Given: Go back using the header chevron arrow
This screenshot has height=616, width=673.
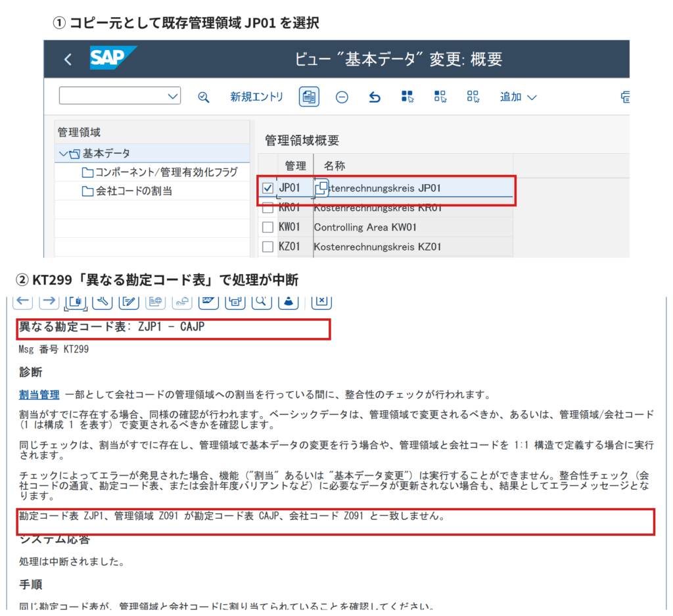Looking at the screenshot, I should pyautogui.click(x=68, y=59).
